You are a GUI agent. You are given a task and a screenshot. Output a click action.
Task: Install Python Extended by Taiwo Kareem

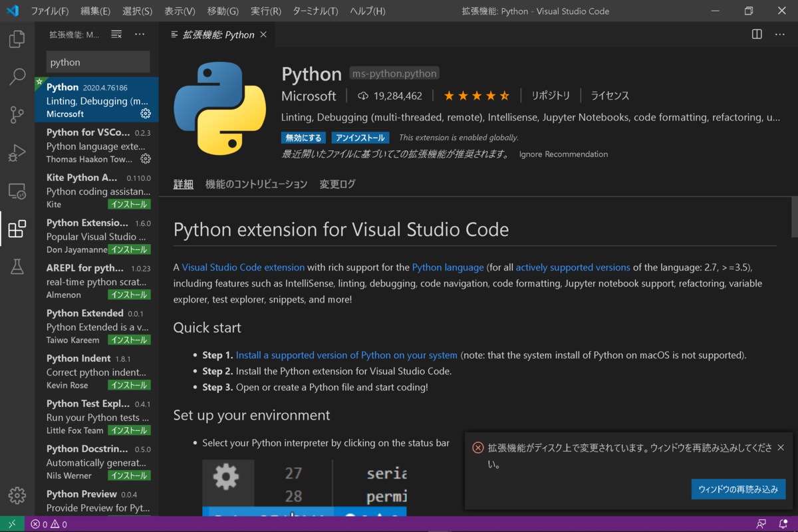(129, 340)
